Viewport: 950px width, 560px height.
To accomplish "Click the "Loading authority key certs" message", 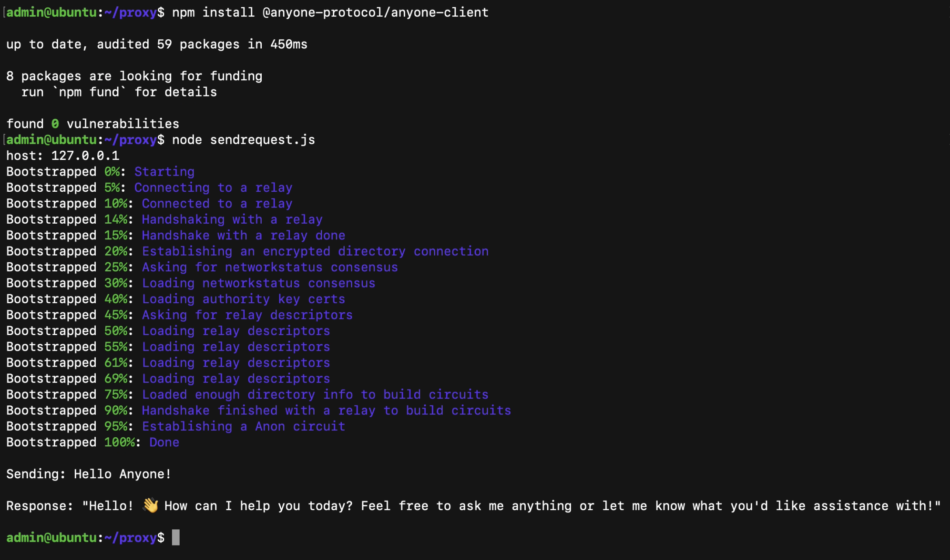I will coord(243,299).
